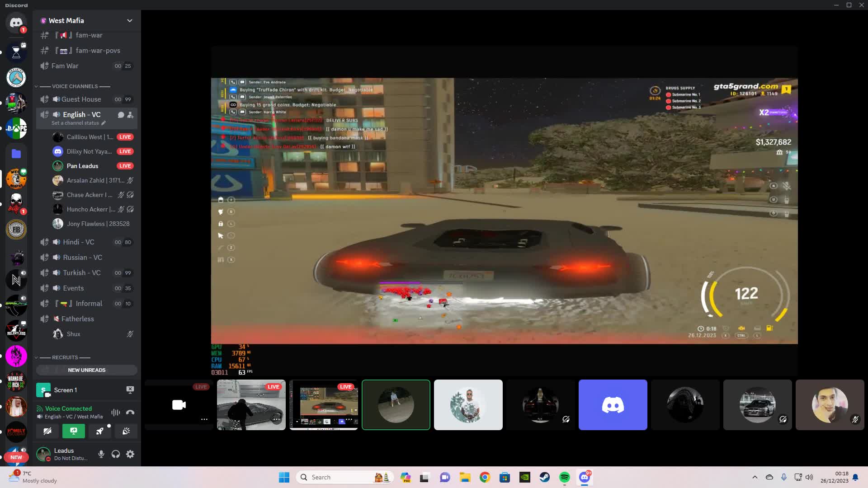Select Jony Flawless in voice list

click(x=93, y=224)
